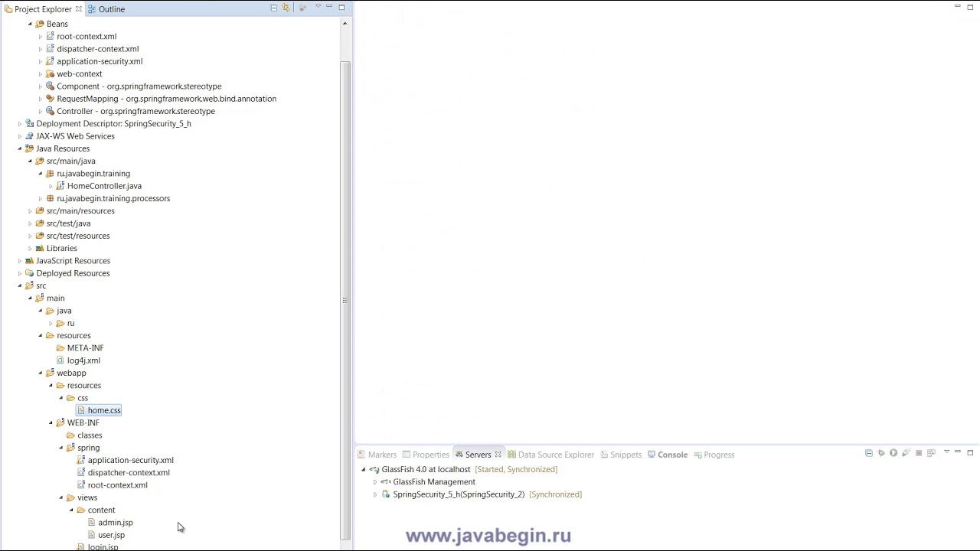
Task: Close the Project Explorer tab
Action: (78, 9)
